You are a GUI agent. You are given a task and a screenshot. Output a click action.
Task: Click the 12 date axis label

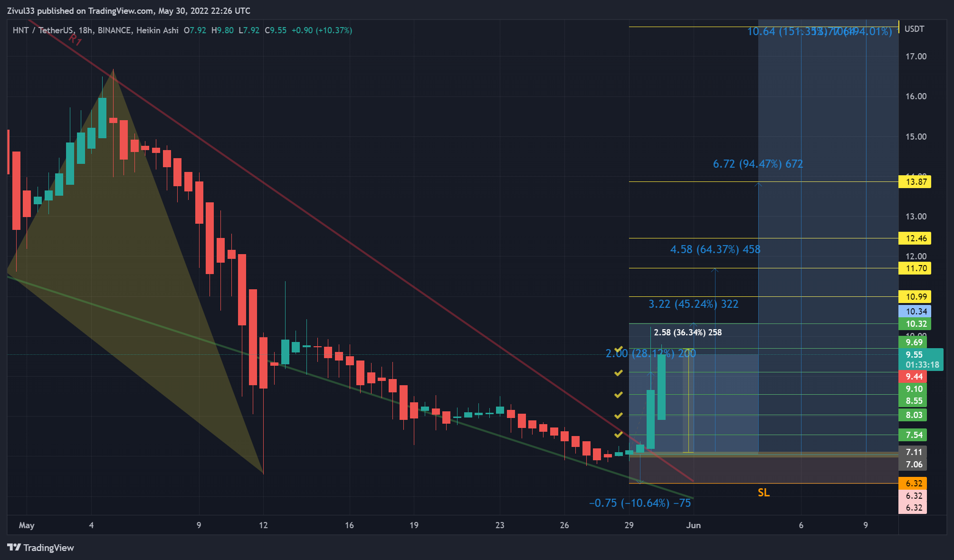(x=263, y=525)
